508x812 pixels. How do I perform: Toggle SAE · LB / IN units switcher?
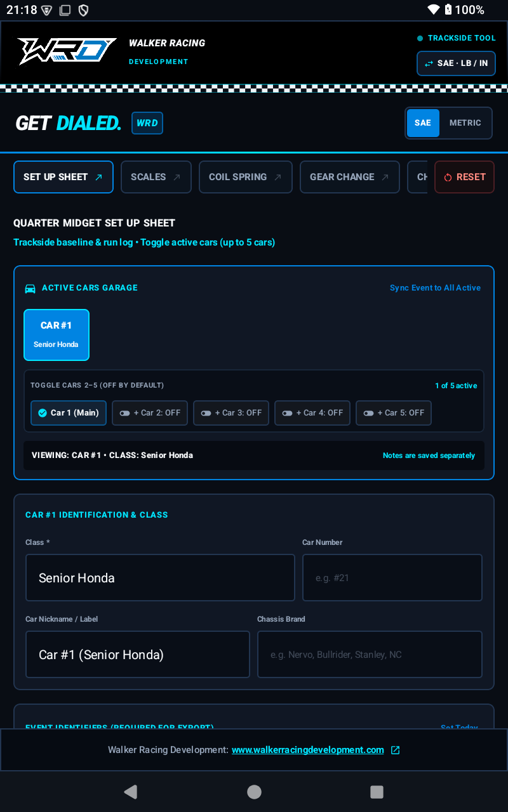(456, 63)
